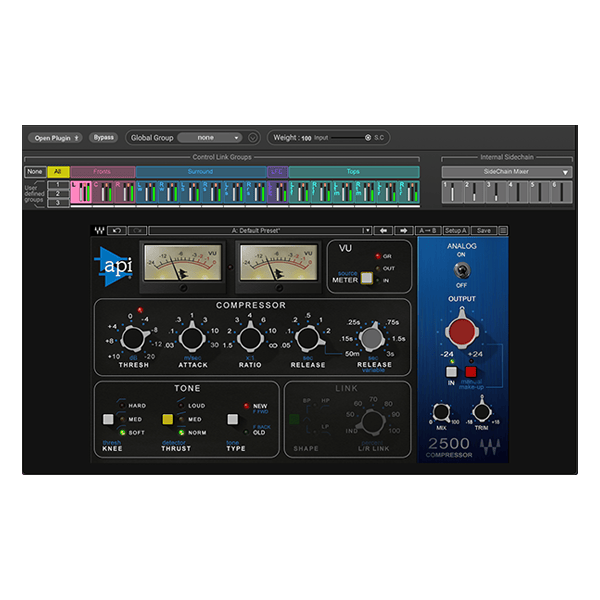This screenshot has height=600, width=600.
Task: Load previous preset with the left arrow
Action: pos(383,230)
